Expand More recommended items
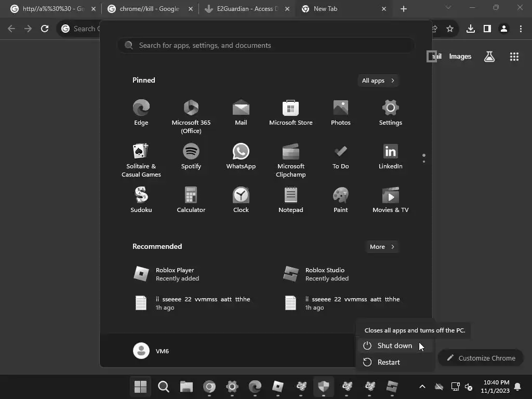 382,247
